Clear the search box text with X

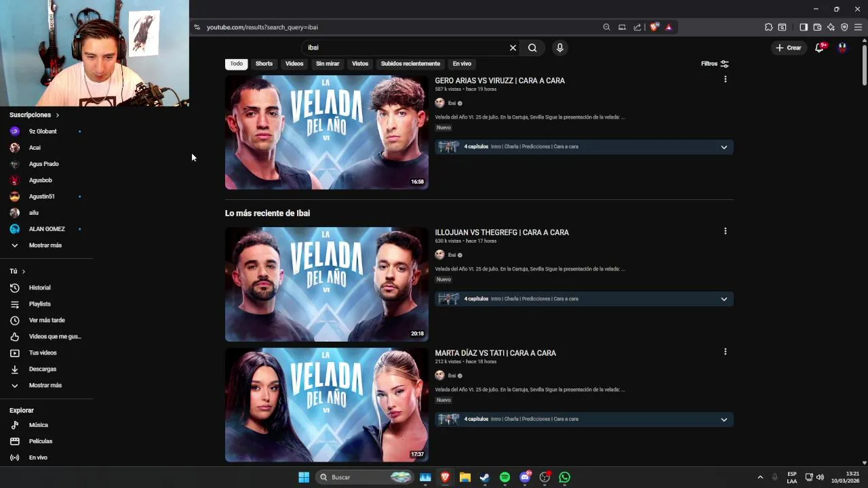point(513,47)
